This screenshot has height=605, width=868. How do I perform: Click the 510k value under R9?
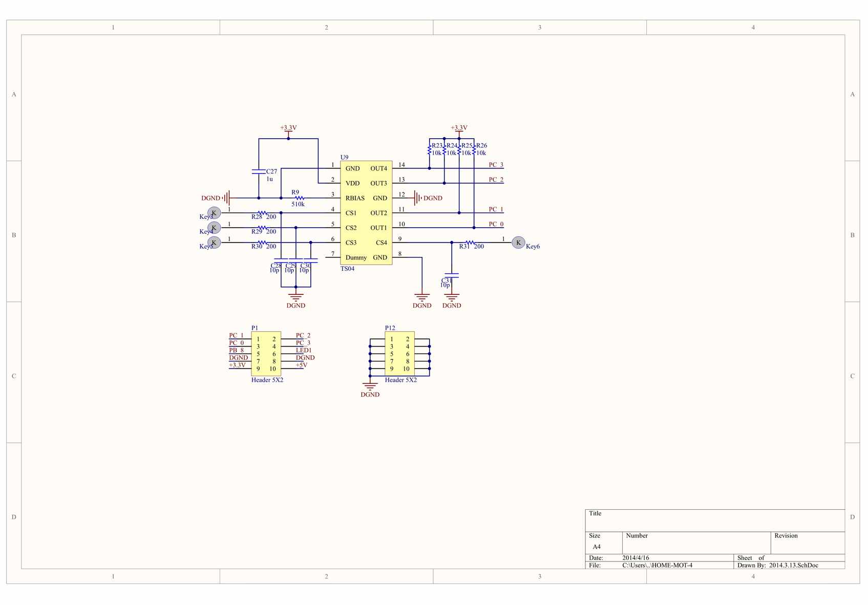(x=298, y=204)
